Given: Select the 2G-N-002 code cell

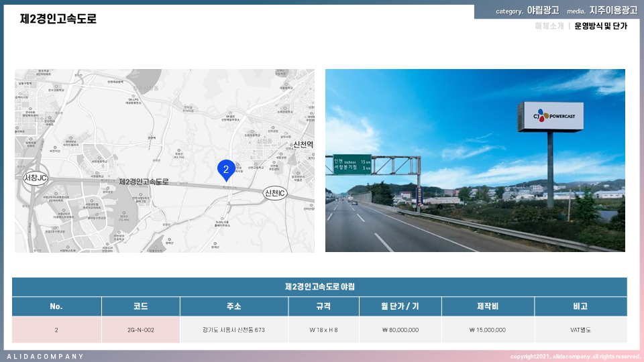Looking at the screenshot, I should [x=141, y=330].
